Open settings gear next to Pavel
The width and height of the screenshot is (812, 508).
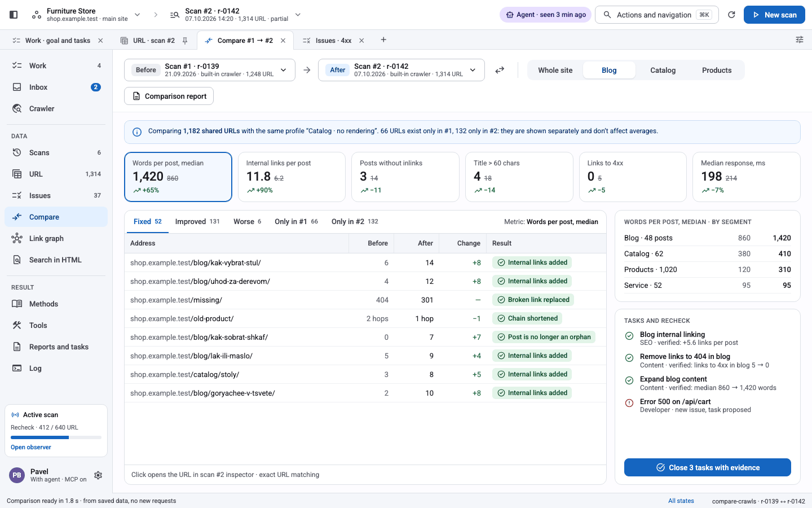click(98, 475)
